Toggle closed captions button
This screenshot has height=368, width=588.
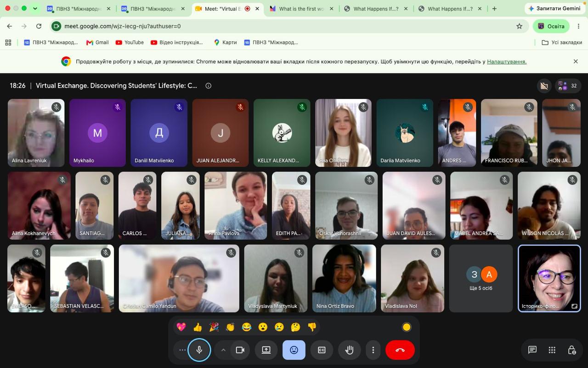coord(322,350)
